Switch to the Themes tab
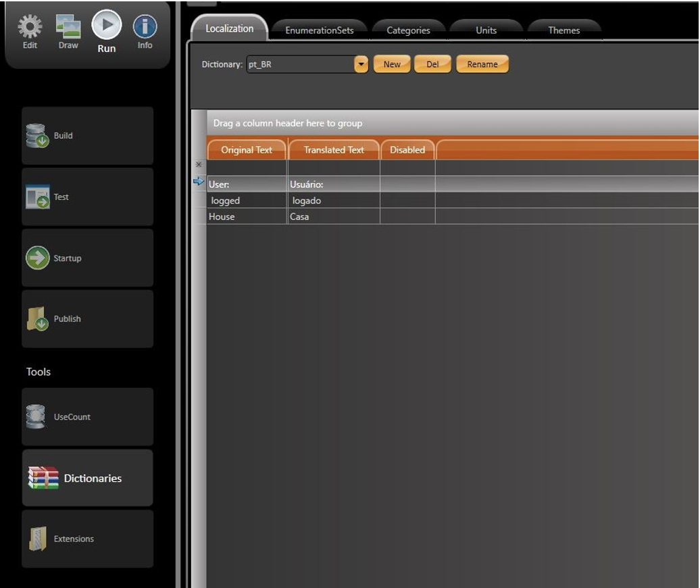The image size is (700, 588). point(564,30)
